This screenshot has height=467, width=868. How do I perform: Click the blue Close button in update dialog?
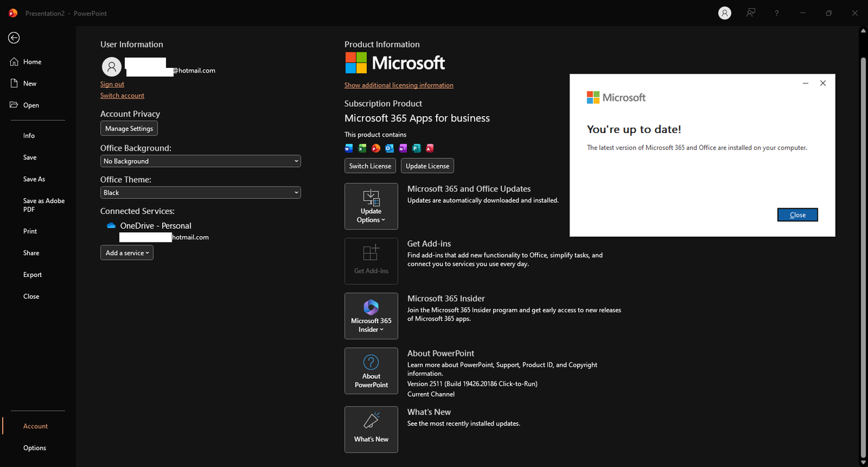[797, 214]
